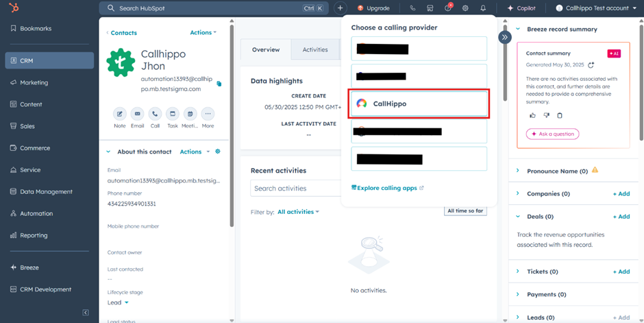Open CRM in the sidebar
The height and width of the screenshot is (323, 644).
(x=49, y=60)
